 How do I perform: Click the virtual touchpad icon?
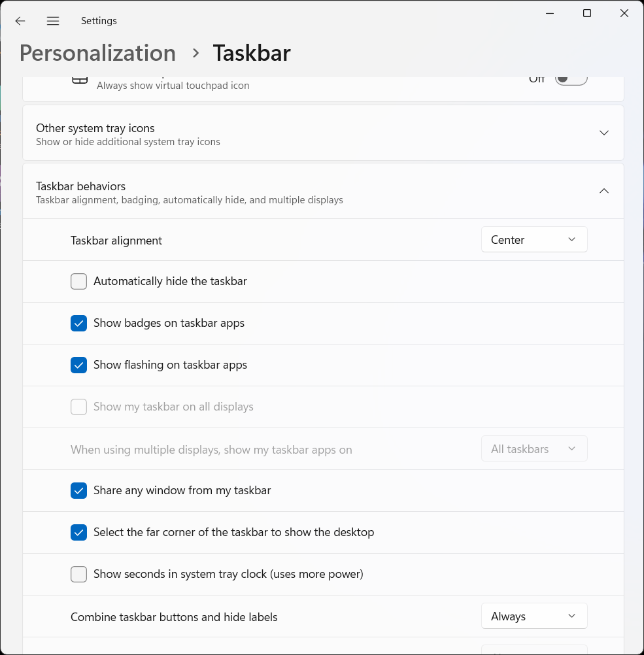pyautogui.click(x=79, y=80)
